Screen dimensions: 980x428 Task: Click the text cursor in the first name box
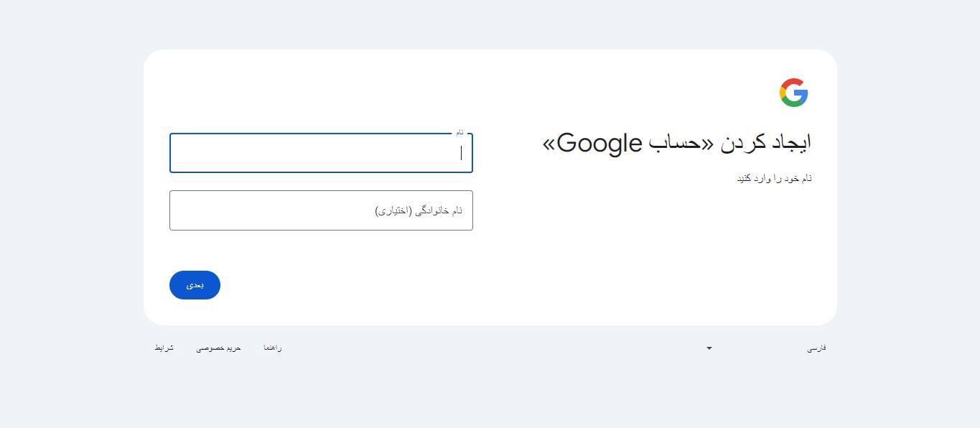461,153
